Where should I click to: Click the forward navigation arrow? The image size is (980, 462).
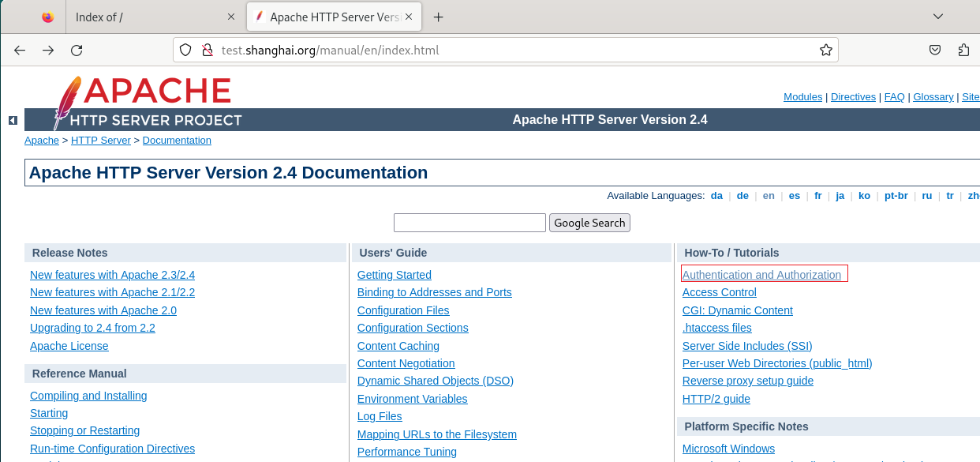coord(48,51)
